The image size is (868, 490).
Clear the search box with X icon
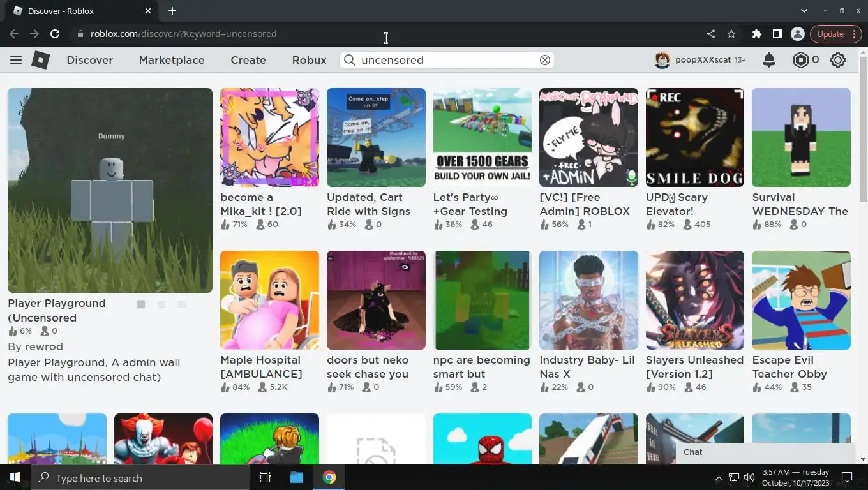[545, 60]
